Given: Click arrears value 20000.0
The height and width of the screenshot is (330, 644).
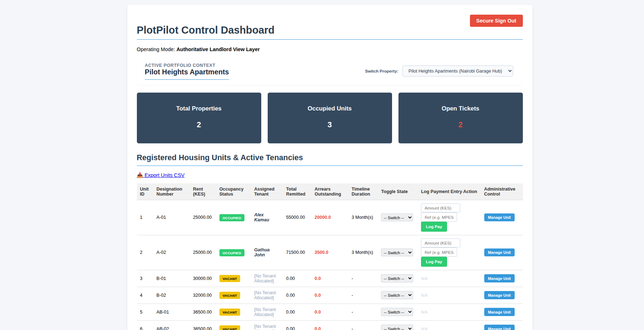Looking at the screenshot, I should click(x=323, y=217).
